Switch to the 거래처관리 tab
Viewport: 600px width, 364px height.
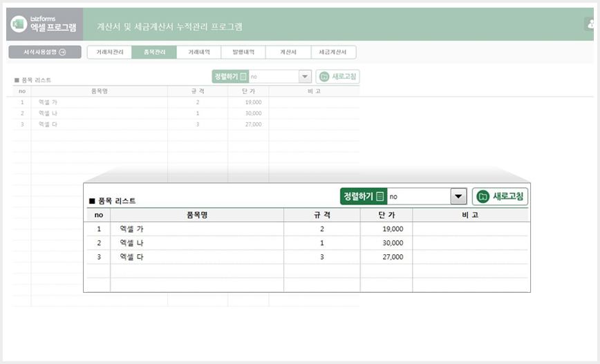pyautogui.click(x=109, y=52)
